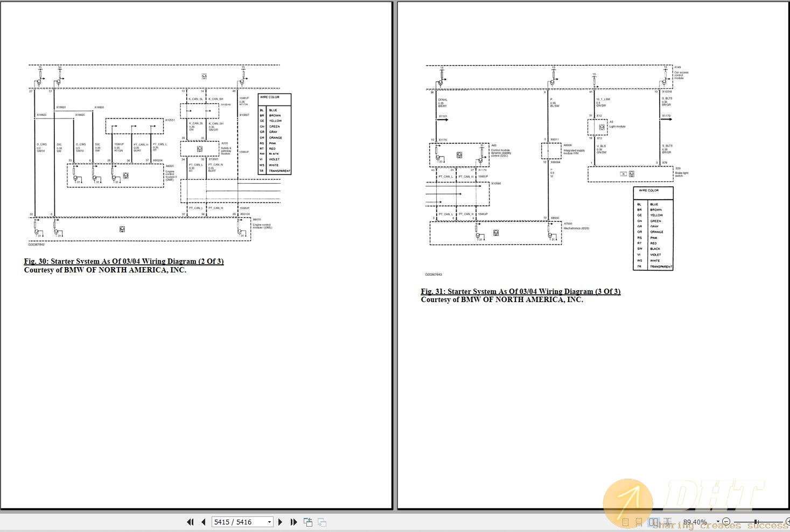Click the G00367842 diagram code
790x532 pixels.
click(x=37, y=244)
